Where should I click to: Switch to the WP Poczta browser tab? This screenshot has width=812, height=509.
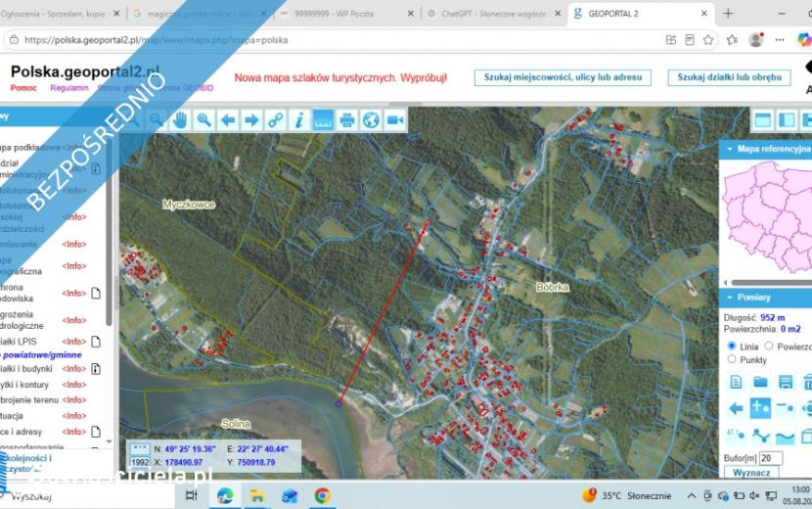347,14
